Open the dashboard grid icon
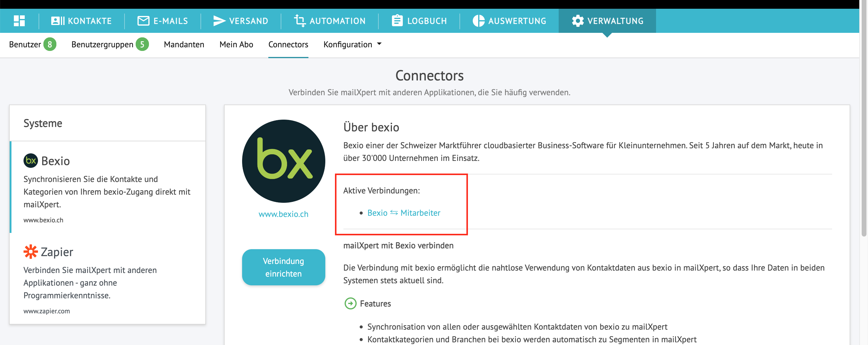The width and height of the screenshot is (868, 345). click(19, 21)
